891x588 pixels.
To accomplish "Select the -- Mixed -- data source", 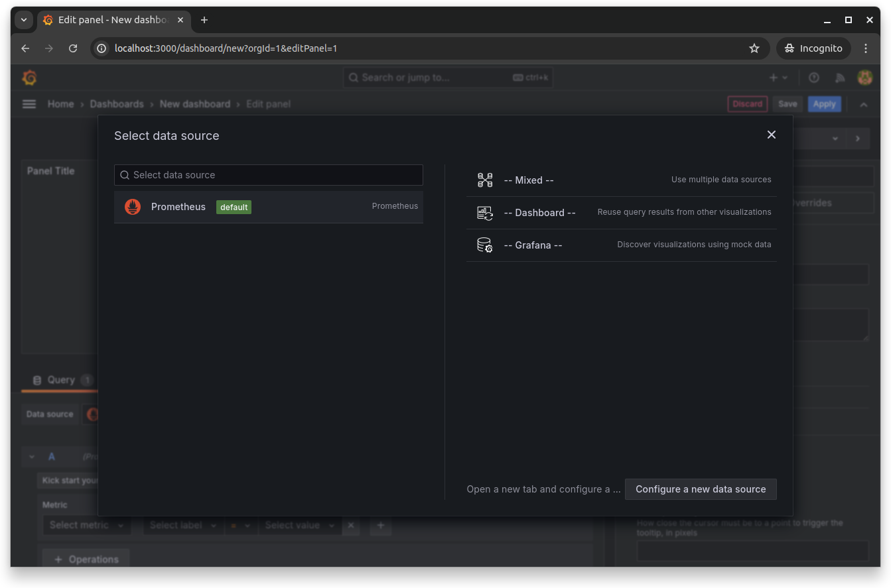I will pyautogui.click(x=621, y=180).
